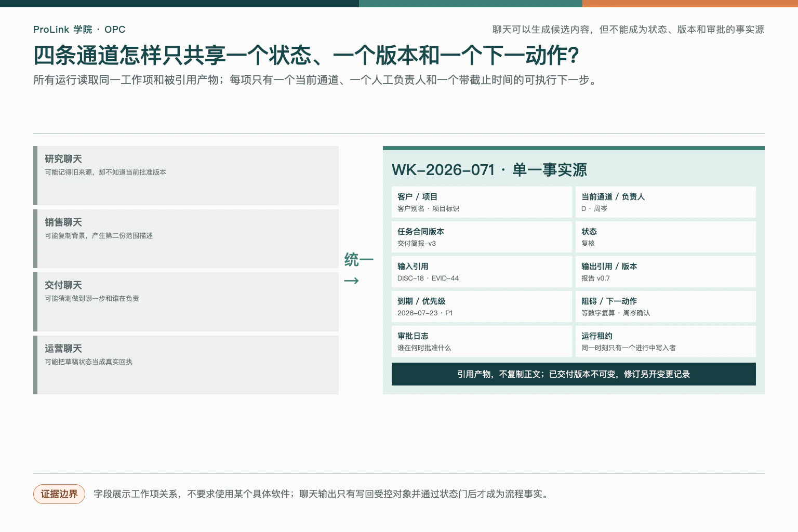Select the 输出引用 / 版本 field cell
798x532 pixels.
(x=666, y=272)
